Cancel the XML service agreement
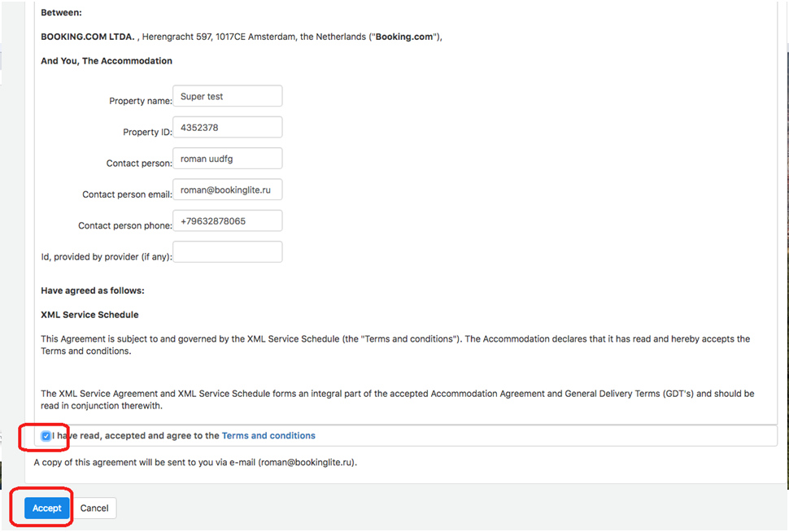The height and width of the screenshot is (532, 789). [x=94, y=508]
